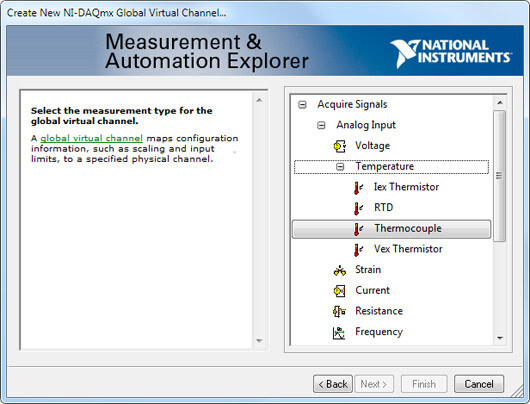Click the 'Select the measurement type' heading
Viewport: 530px width, 404px height.
point(121,116)
